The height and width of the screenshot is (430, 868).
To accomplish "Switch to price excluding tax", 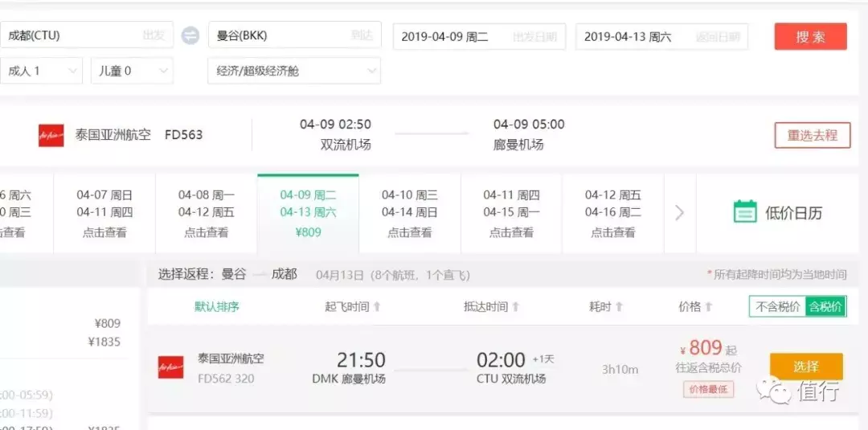I will pos(777,306).
